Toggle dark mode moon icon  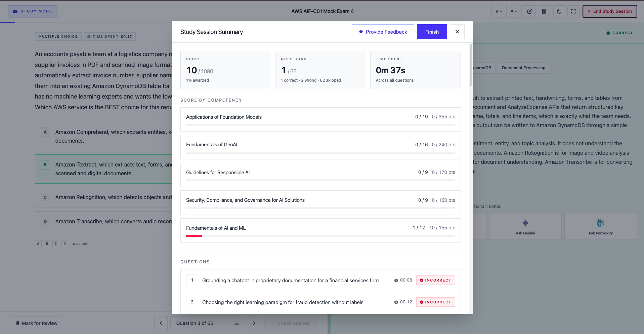[559, 11]
